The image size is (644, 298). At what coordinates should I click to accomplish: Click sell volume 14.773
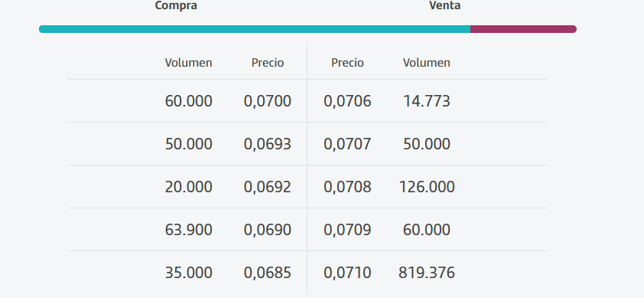[x=426, y=101]
